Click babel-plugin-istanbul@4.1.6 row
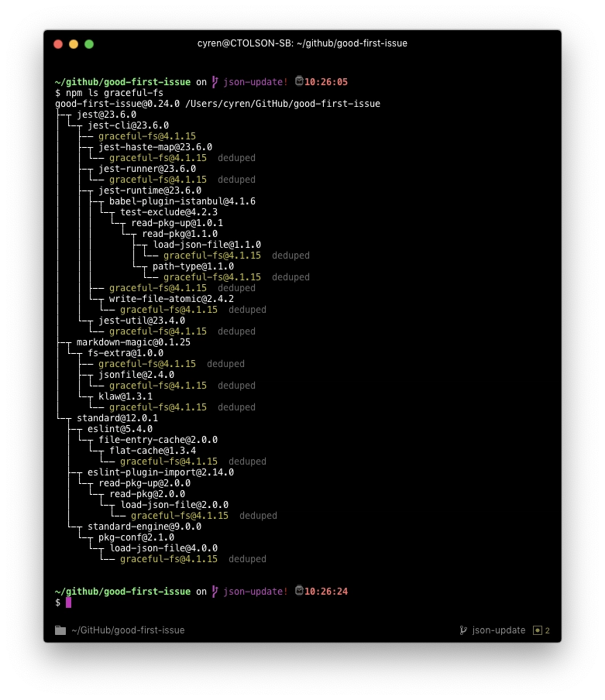 pyautogui.click(x=182, y=201)
